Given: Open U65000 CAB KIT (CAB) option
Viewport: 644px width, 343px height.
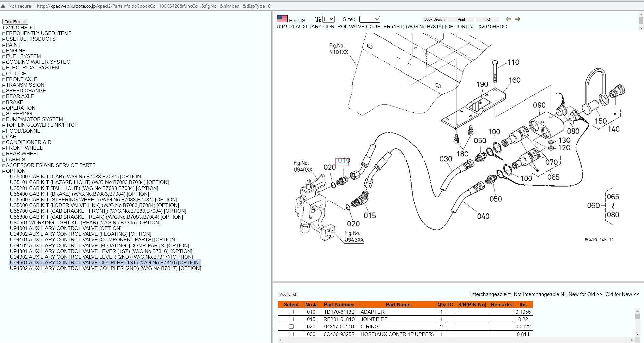Looking at the screenshot, I should click(76, 177).
